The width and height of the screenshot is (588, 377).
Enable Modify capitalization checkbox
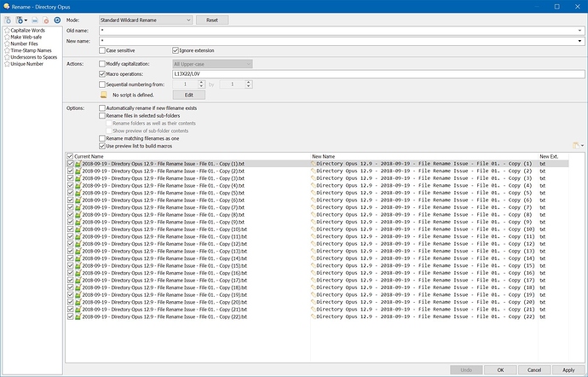[102, 64]
